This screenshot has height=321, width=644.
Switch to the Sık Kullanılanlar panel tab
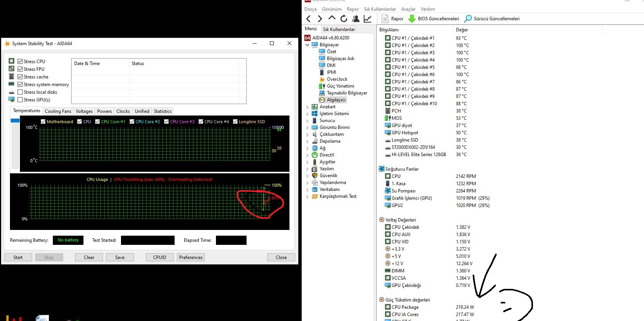coord(339,29)
